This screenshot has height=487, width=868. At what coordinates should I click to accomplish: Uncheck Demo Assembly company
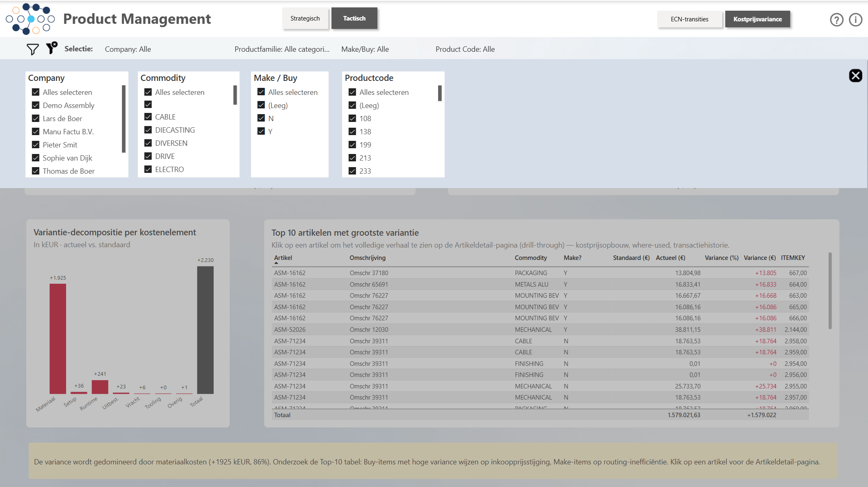[x=36, y=106]
